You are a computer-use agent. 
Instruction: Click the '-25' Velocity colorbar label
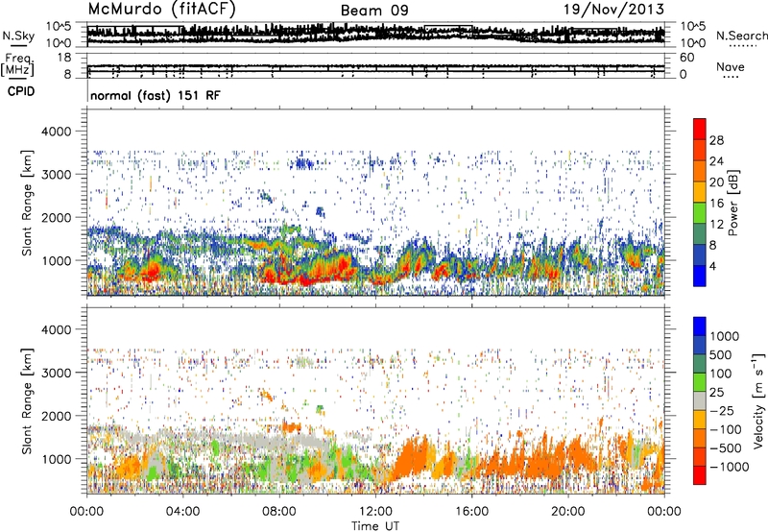click(x=722, y=410)
